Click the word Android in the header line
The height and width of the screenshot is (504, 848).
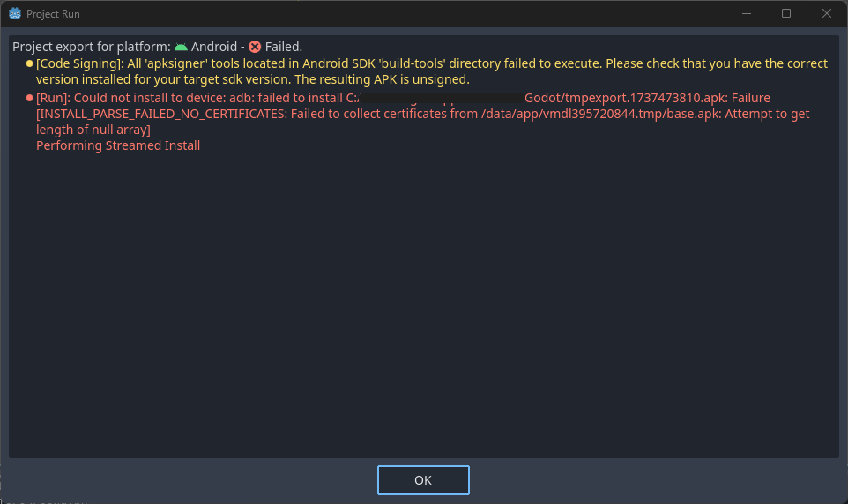point(214,47)
